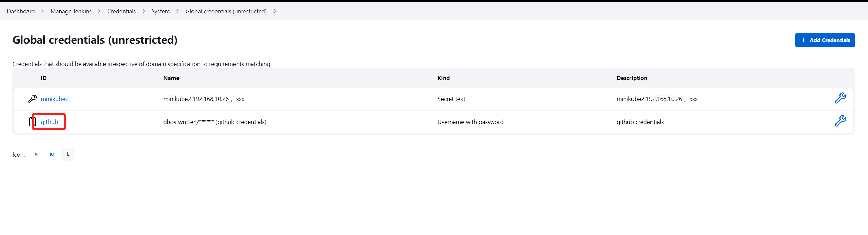Sort by the Name column header
Screen dimensions: 868x235
[x=171, y=78]
